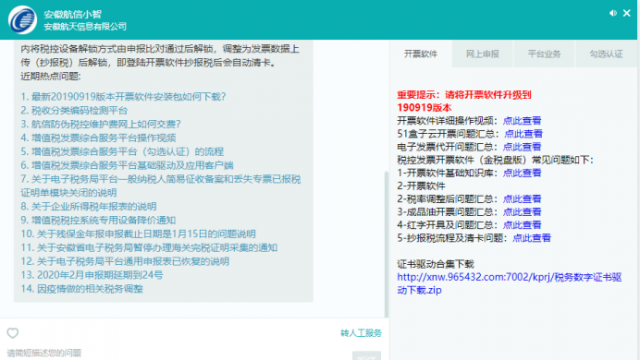Click the red 重要提示 upgrade notice text
Screen dimensions: 640x360
pos(464,101)
